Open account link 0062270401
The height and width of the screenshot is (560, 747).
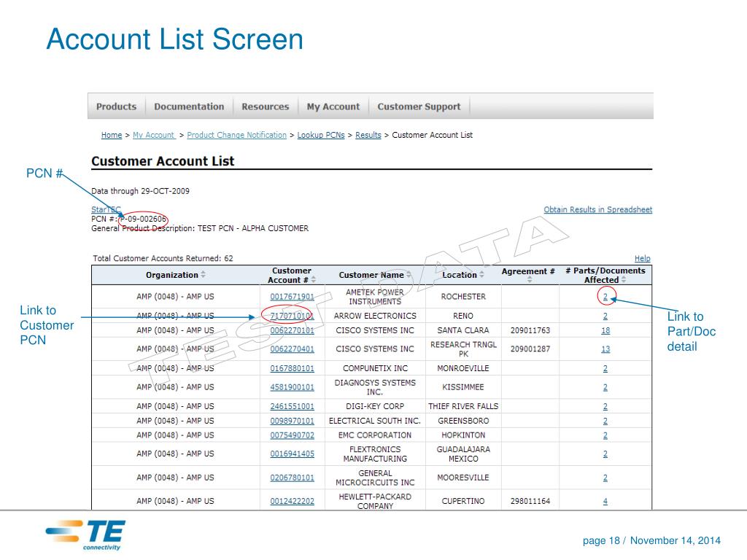(x=292, y=349)
